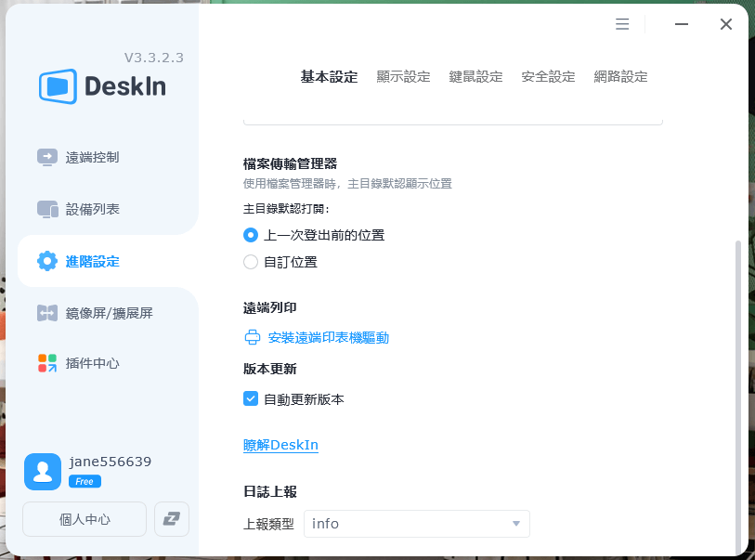Click the user avatar icon
The image size is (755, 560).
[42, 472]
